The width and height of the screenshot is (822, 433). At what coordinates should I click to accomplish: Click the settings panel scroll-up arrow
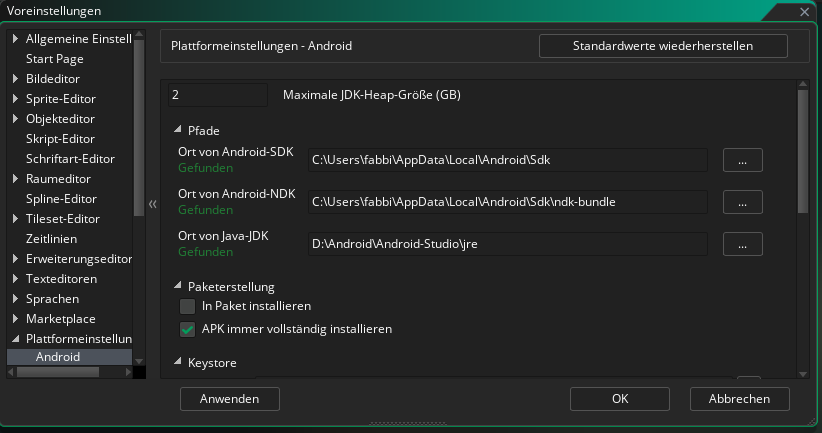click(x=803, y=84)
